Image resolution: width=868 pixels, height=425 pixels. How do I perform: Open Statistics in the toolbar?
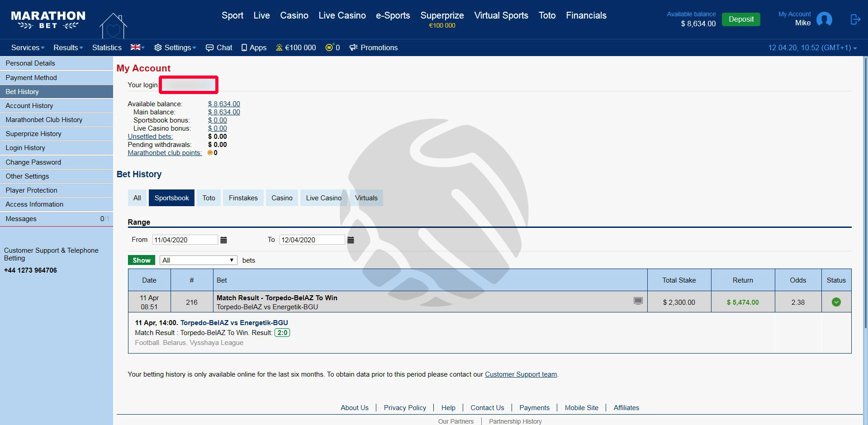click(107, 47)
